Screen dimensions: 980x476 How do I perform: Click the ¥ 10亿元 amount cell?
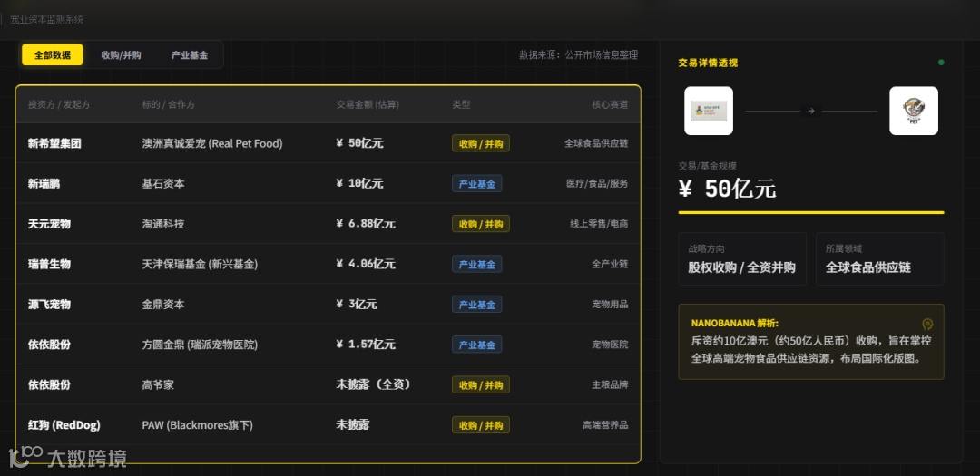click(x=359, y=184)
